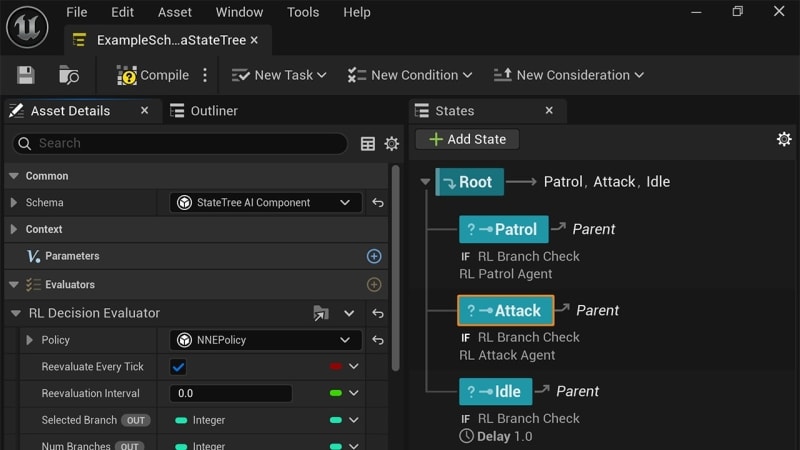Click the Idle transition arrow icon

pos(542,389)
